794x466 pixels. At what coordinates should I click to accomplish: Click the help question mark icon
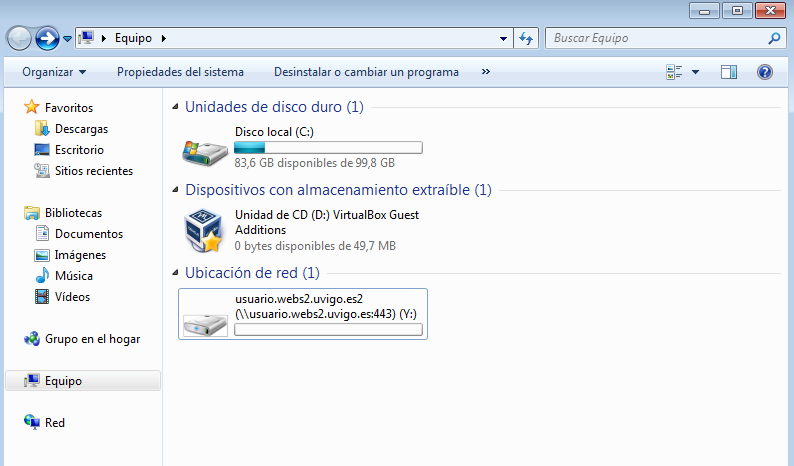point(765,72)
